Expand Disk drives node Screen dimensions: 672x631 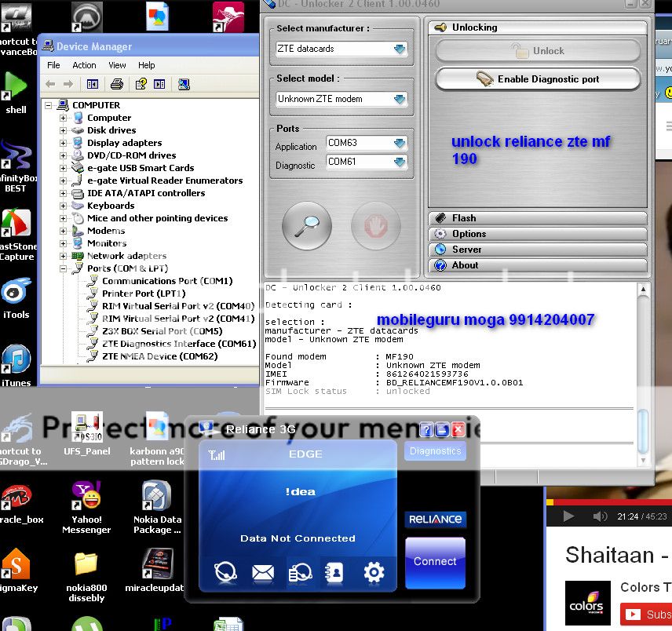pos(63,130)
